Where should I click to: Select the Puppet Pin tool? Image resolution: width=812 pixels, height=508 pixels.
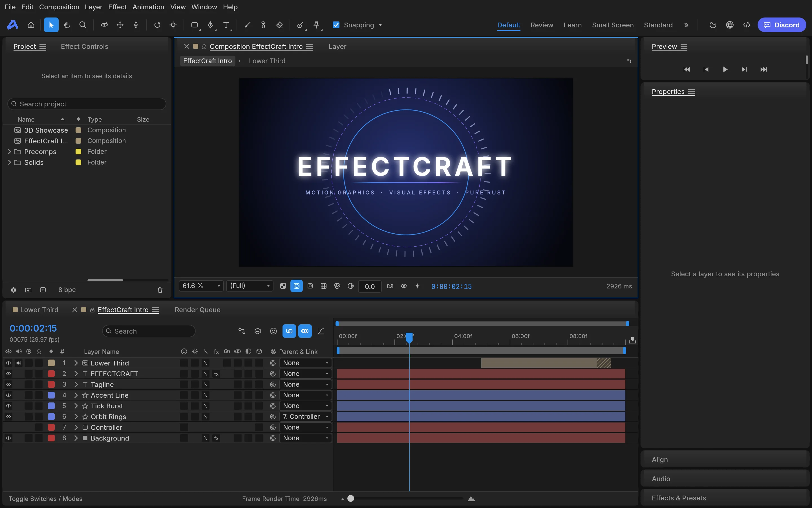[x=316, y=25]
